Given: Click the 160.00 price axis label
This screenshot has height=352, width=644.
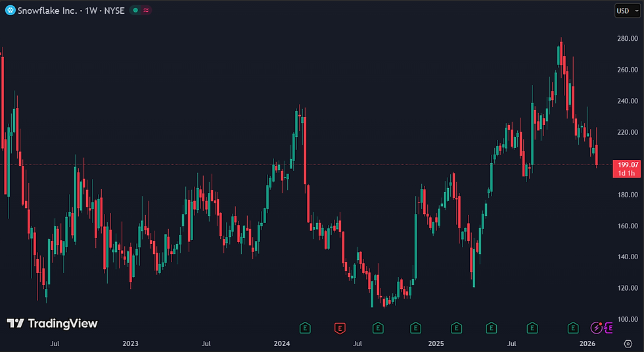Looking at the screenshot, I should tap(628, 226).
